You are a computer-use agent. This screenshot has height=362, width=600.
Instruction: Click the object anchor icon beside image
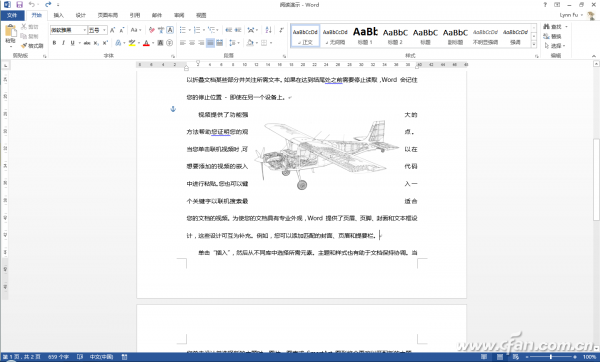173,109
